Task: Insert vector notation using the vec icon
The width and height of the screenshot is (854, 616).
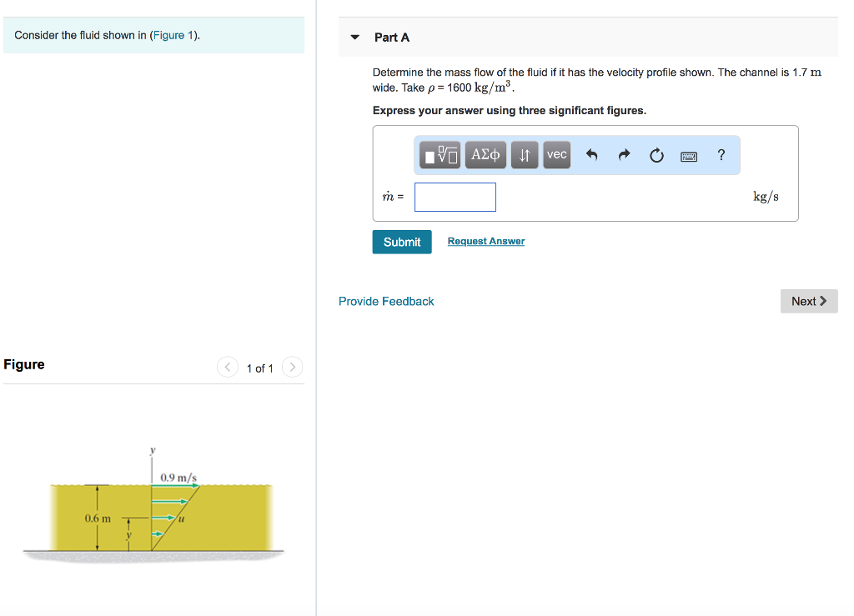Action: point(555,154)
